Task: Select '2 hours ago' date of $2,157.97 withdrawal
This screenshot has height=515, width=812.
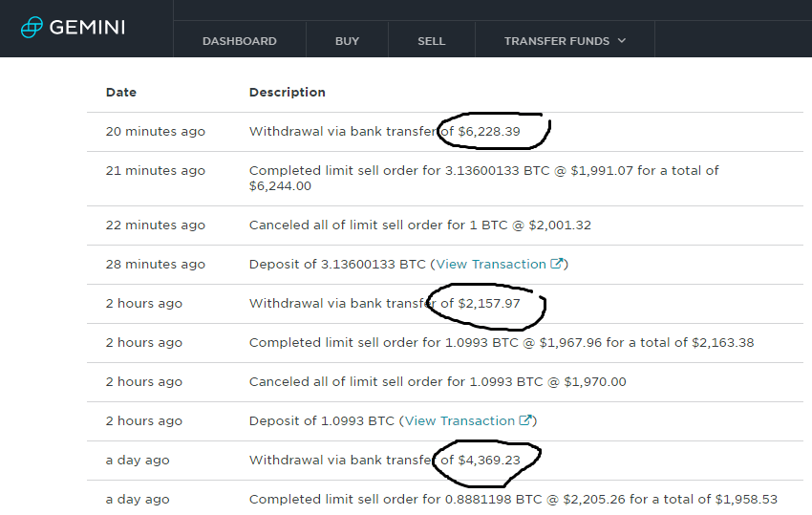Action: click(144, 304)
